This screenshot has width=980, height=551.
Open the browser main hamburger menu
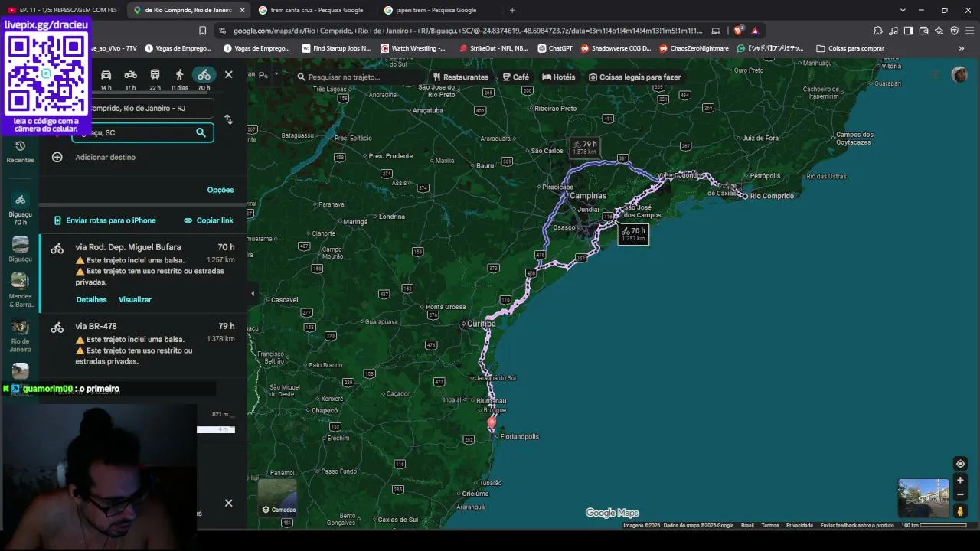click(x=969, y=31)
